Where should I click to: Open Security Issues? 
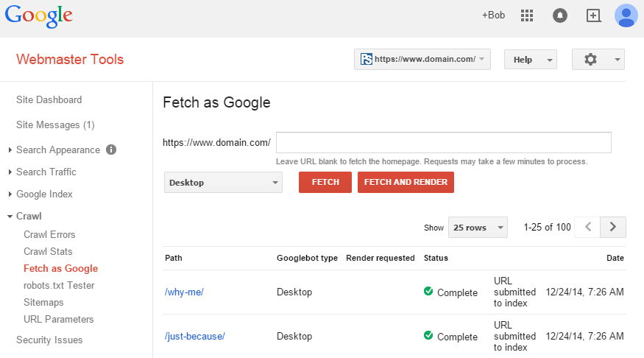(x=49, y=340)
